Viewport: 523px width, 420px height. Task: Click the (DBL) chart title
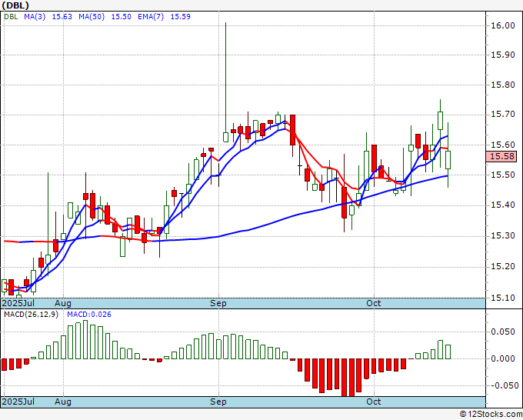pyautogui.click(x=15, y=5)
